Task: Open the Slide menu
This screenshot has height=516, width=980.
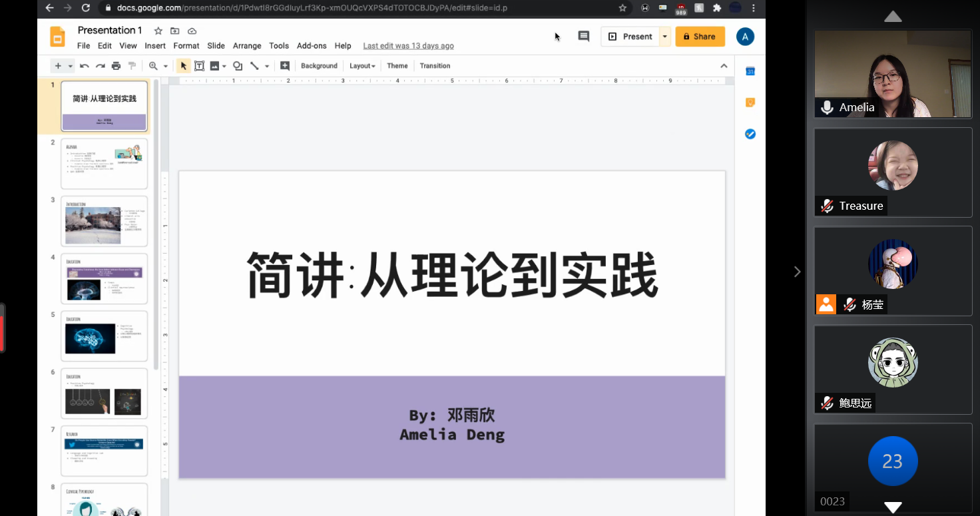Action: pyautogui.click(x=216, y=46)
